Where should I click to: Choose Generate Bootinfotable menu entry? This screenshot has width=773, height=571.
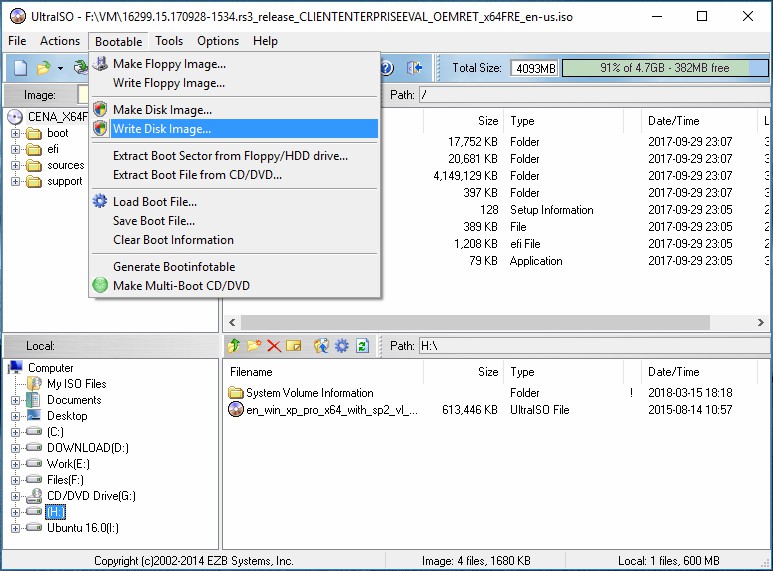(235, 267)
